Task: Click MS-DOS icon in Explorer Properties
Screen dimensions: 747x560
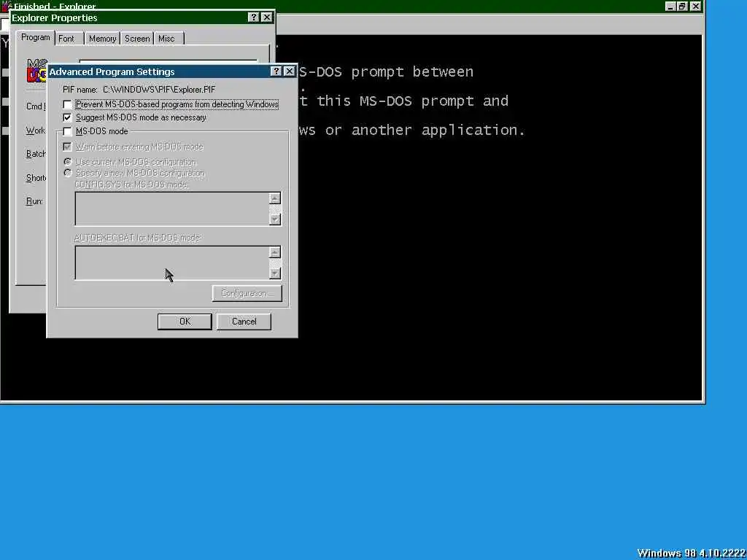Action: coord(36,70)
